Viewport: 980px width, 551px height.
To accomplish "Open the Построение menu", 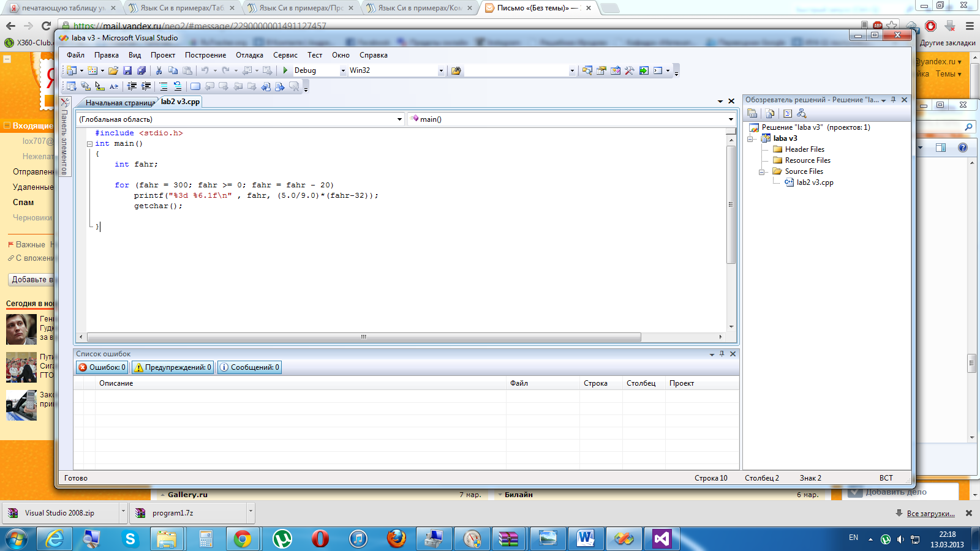I will [205, 55].
